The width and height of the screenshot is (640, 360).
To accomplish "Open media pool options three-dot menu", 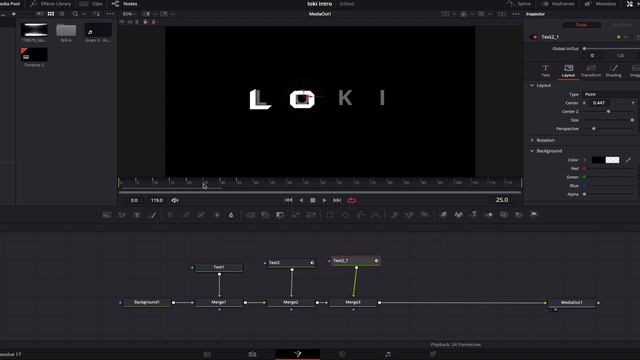I will pos(110,14).
